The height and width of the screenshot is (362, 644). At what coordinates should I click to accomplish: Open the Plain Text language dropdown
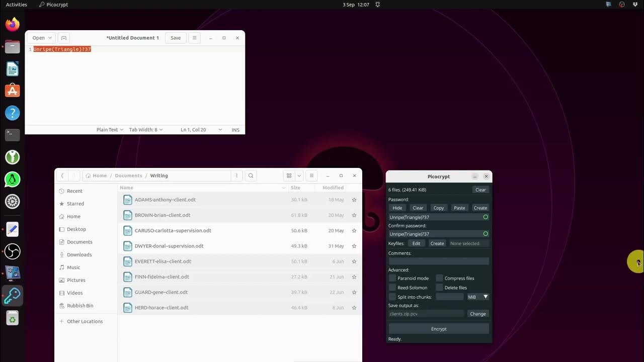click(110, 130)
